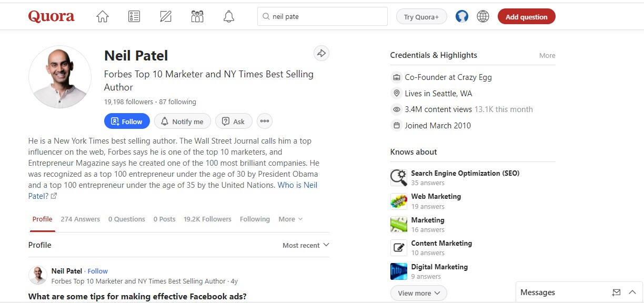The height and width of the screenshot is (303, 644).
Task: Click the Digital Marketing http icon
Action: (x=399, y=271)
